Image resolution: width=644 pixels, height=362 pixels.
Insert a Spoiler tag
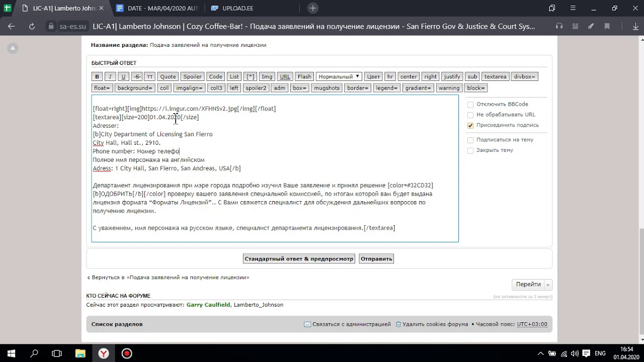click(192, 76)
